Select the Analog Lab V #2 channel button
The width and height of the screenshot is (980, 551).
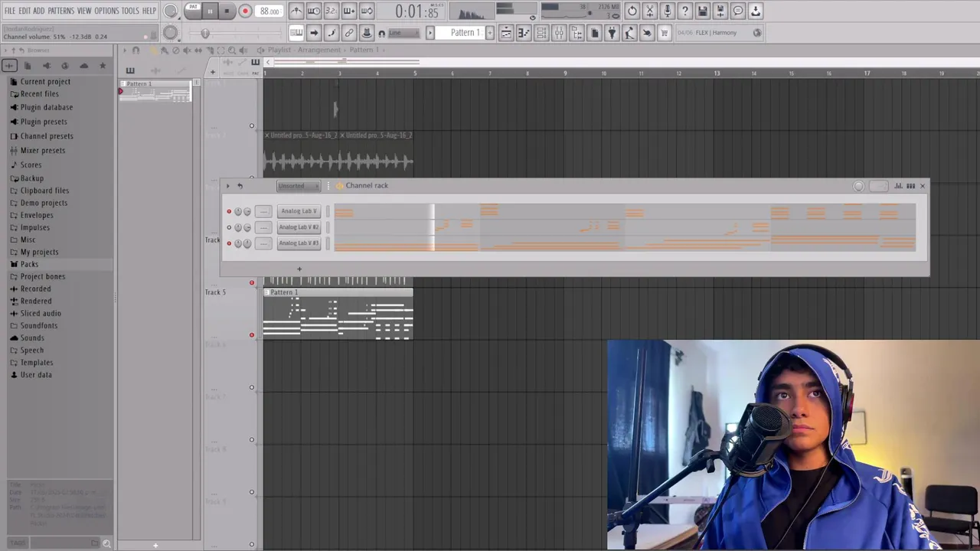(299, 227)
